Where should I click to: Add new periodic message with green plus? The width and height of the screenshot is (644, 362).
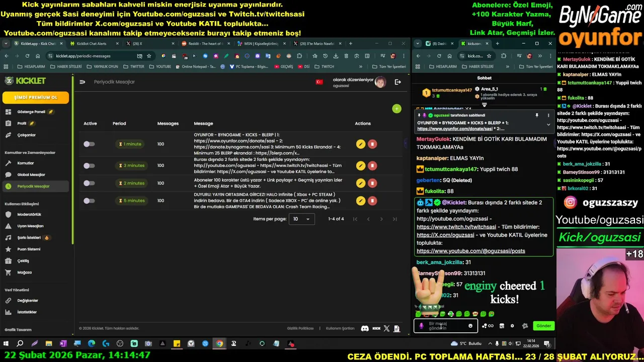[396, 109]
